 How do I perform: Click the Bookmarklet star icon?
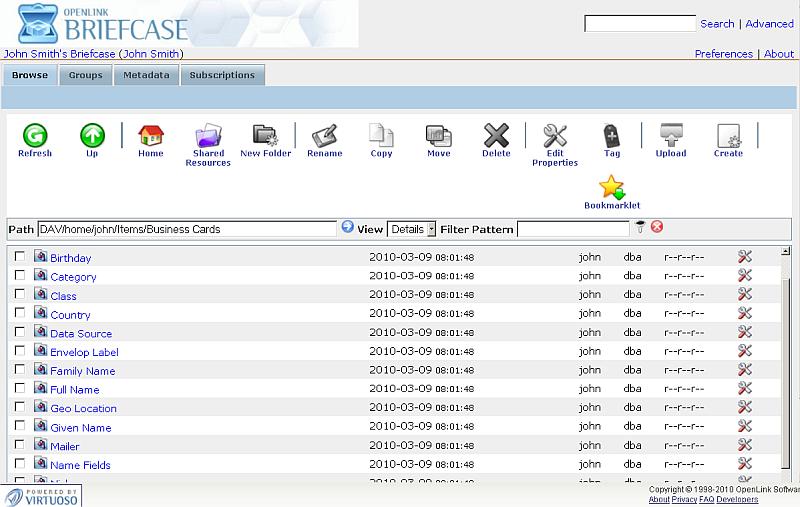pos(612,188)
